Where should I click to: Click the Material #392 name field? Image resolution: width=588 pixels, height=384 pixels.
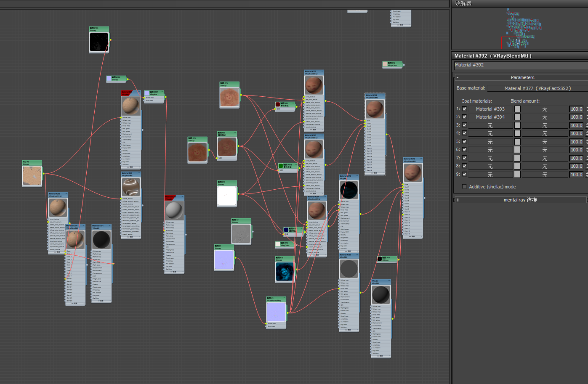click(521, 65)
